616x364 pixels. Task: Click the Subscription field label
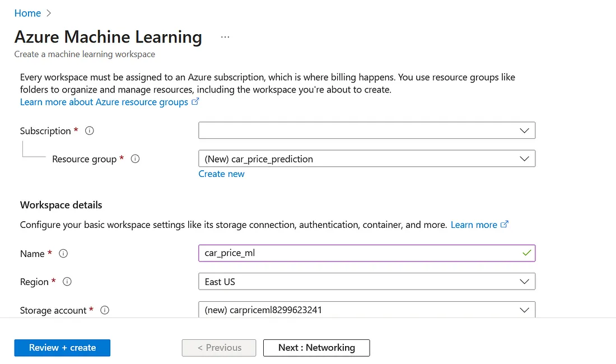pos(45,130)
